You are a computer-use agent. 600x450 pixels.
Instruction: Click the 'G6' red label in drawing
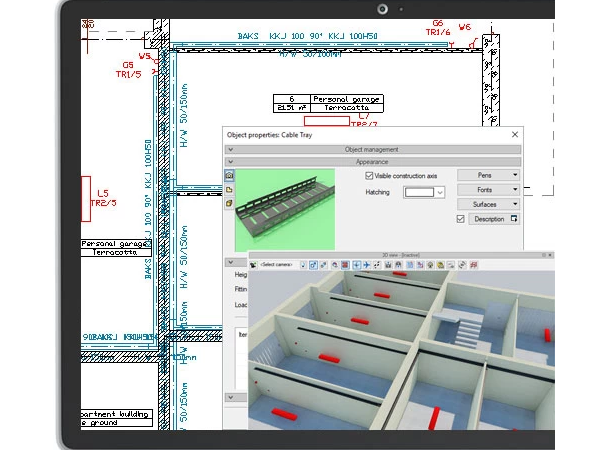438,23
